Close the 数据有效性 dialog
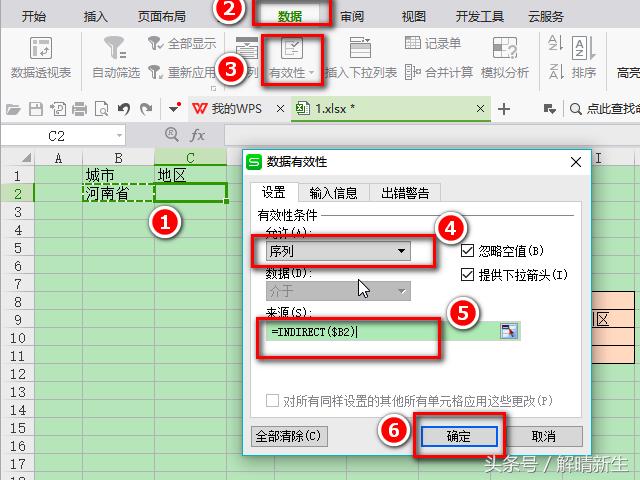640x480 pixels. 576,162
